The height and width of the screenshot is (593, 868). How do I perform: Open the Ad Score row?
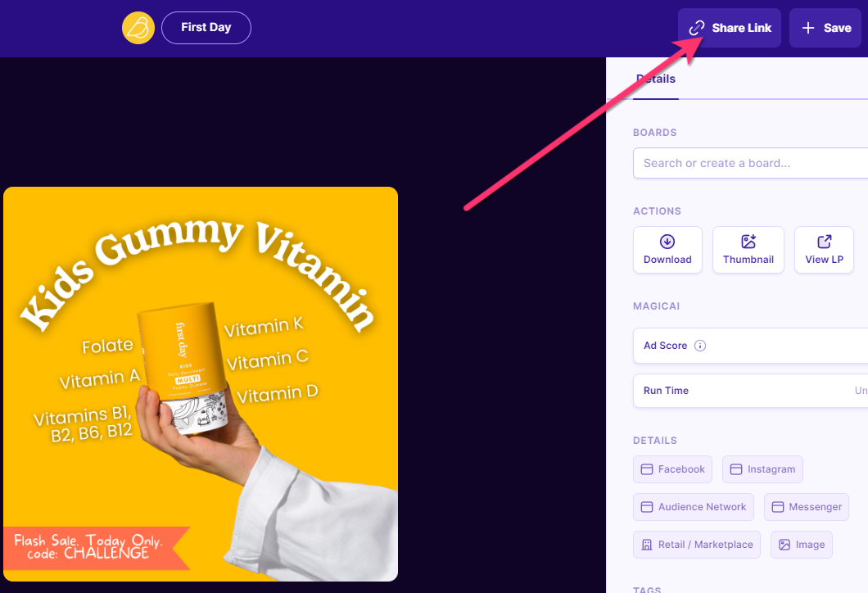(x=750, y=346)
